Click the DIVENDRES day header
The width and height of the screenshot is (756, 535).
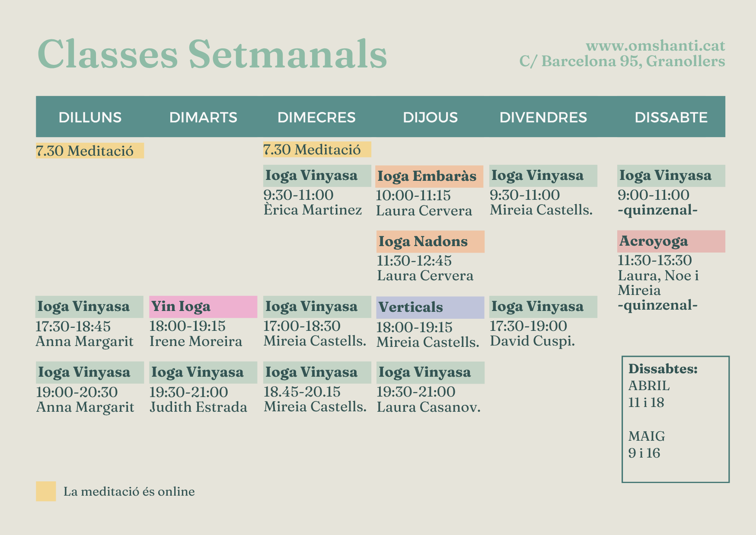click(543, 117)
